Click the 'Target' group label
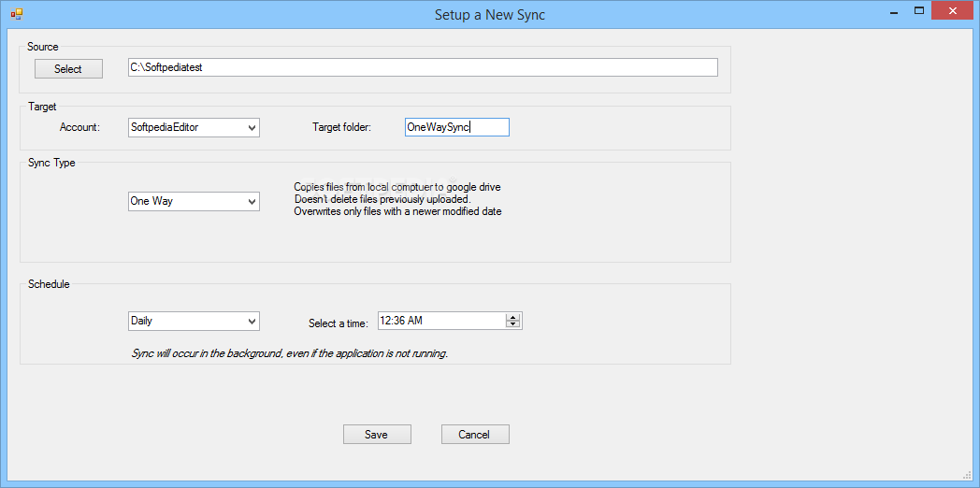Viewport: 980px width, 488px height. pos(42,107)
